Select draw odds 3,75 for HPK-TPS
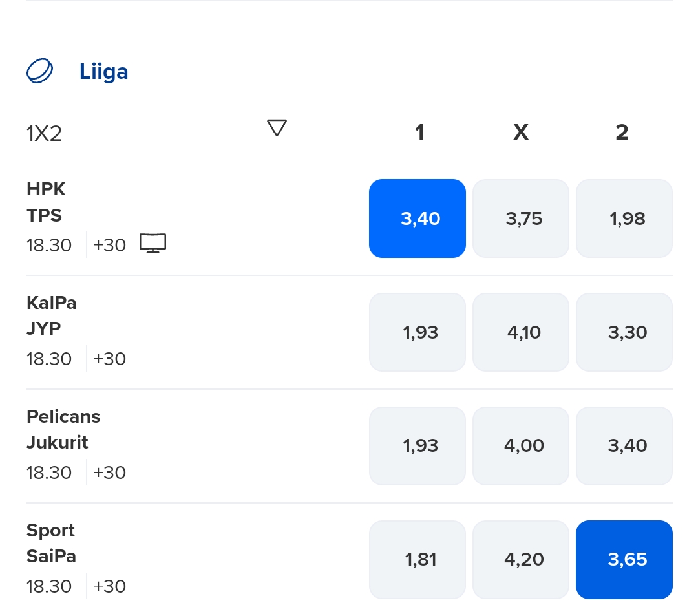 [x=521, y=218]
